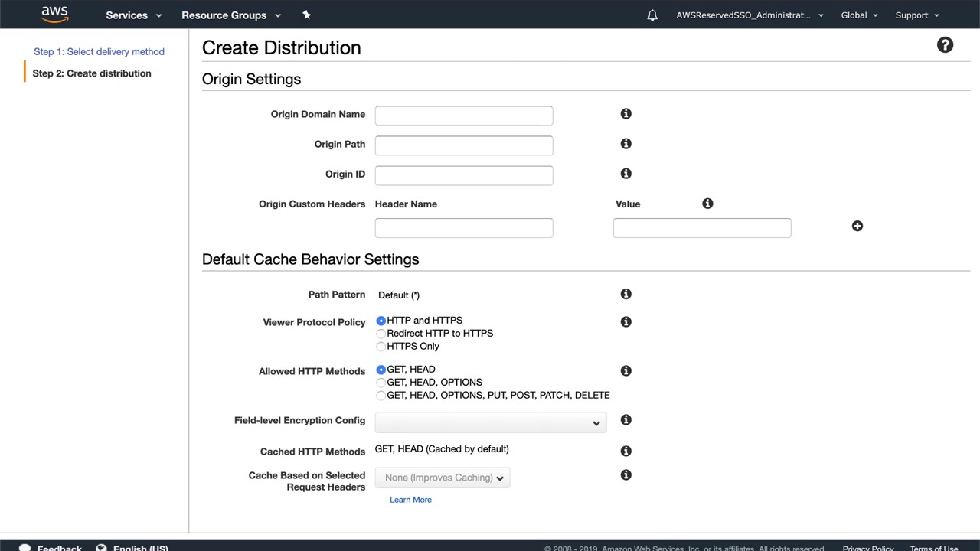The image size is (980, 551).
Task: Focus the Origin Path input field
Action: tap(463, 145)
